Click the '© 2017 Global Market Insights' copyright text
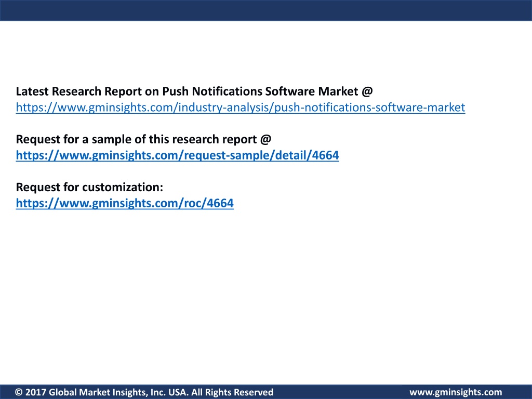Viewport: 532px width, 399px height. (144, 392)
